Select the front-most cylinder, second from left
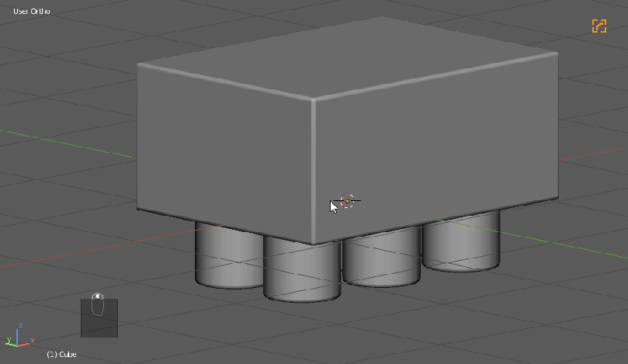 point(301,272)
